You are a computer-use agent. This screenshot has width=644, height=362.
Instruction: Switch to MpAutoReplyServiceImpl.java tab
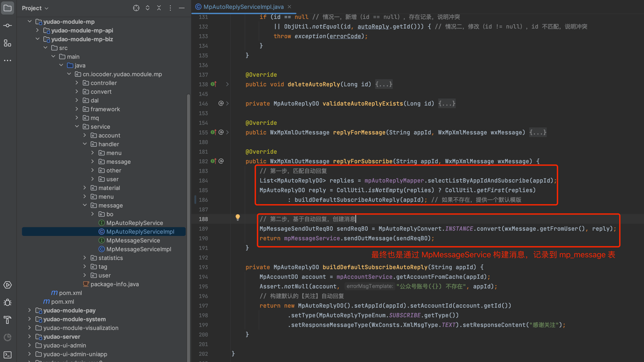(243, 7)
